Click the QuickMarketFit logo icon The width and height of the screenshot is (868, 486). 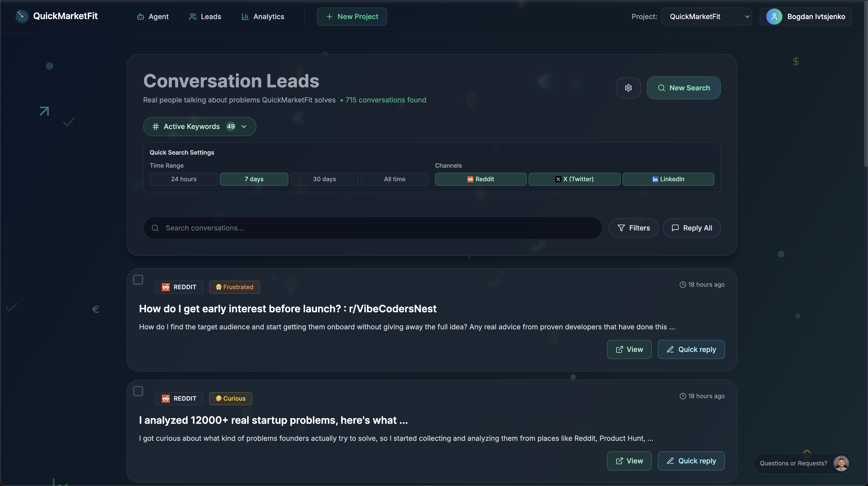[x=22, y=16]
